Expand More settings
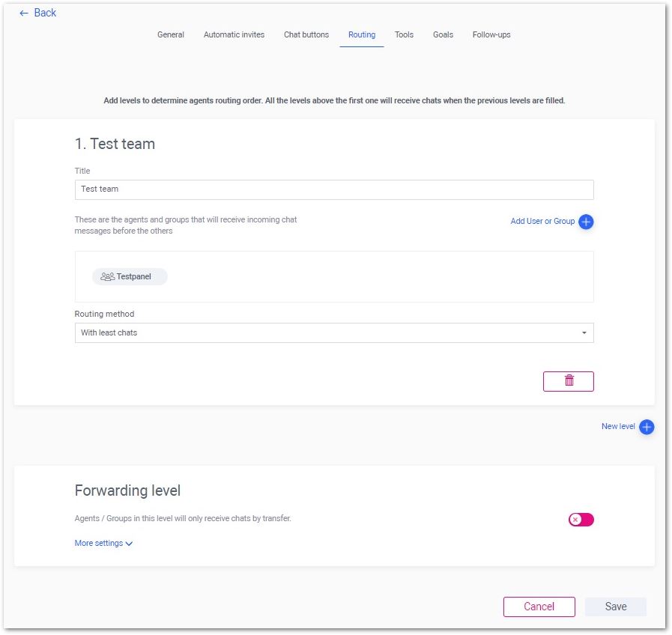Screen dimensions: 672x635 point(103,543)
